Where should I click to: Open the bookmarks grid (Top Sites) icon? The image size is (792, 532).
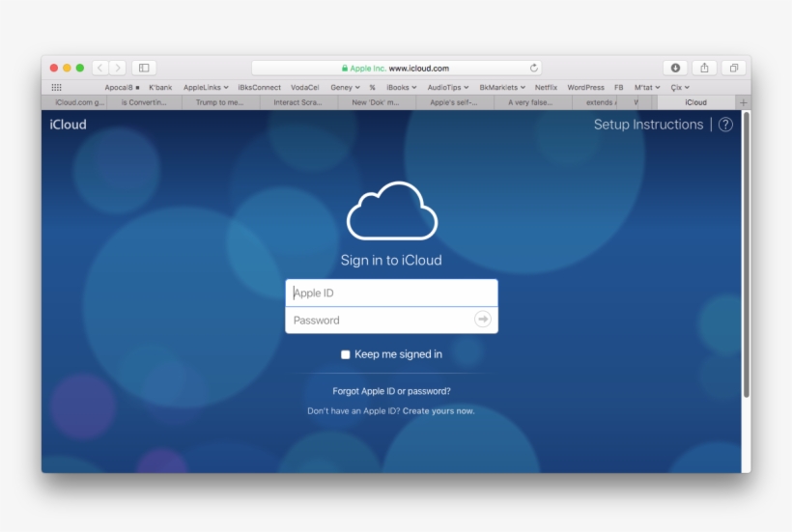(x=56, y=87)
